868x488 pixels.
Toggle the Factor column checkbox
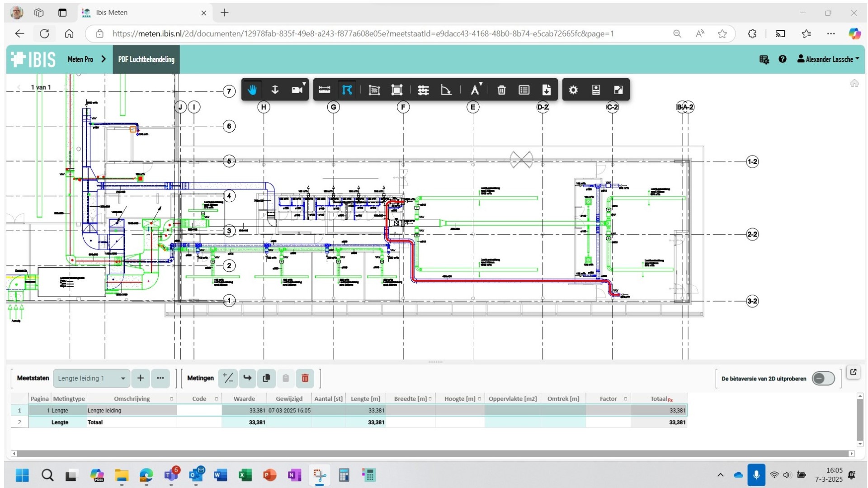point(625,399)
